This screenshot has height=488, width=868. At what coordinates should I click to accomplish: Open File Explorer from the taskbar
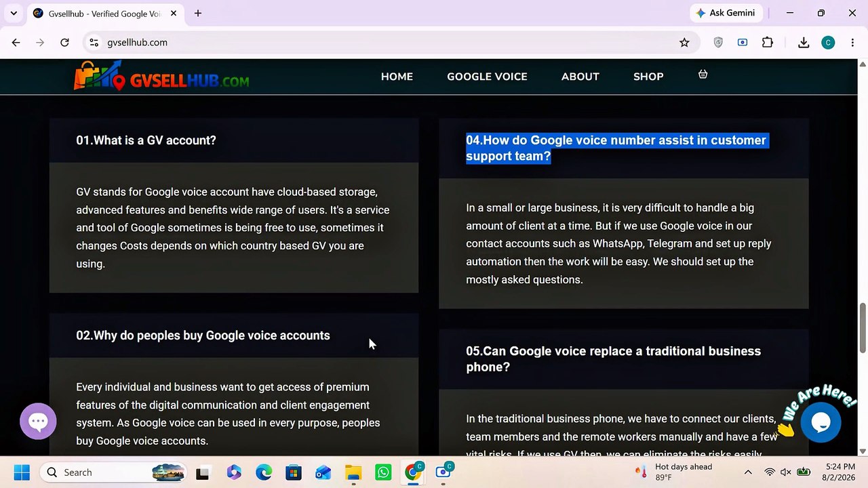click(x=353, y=472)
